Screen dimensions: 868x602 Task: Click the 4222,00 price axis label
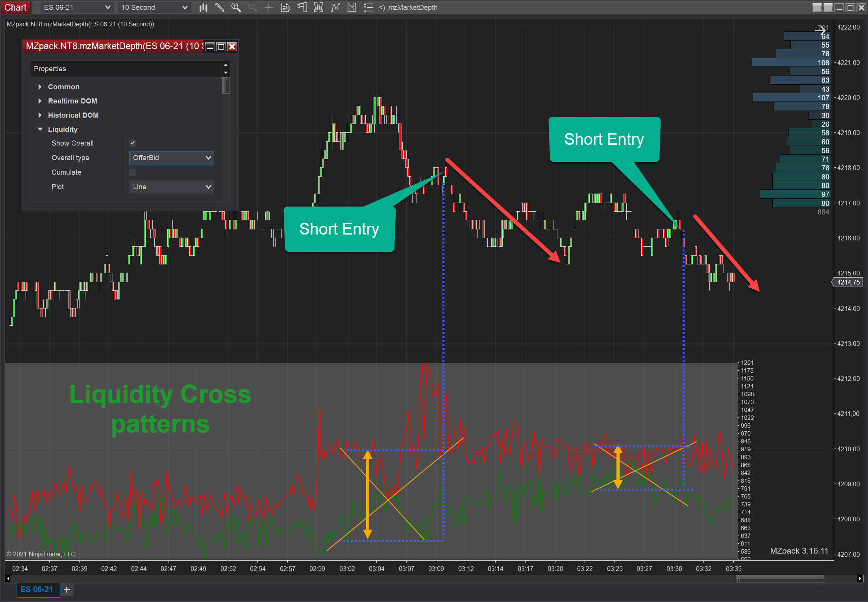coord(848,27)
